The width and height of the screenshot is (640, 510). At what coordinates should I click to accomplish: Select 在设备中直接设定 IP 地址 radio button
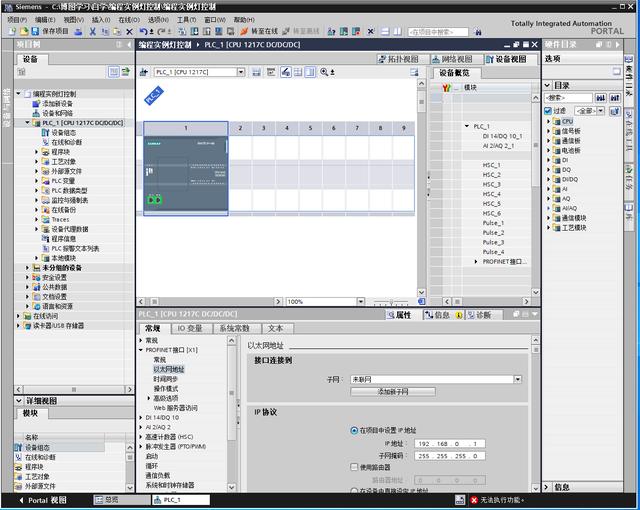click(354, 491)
